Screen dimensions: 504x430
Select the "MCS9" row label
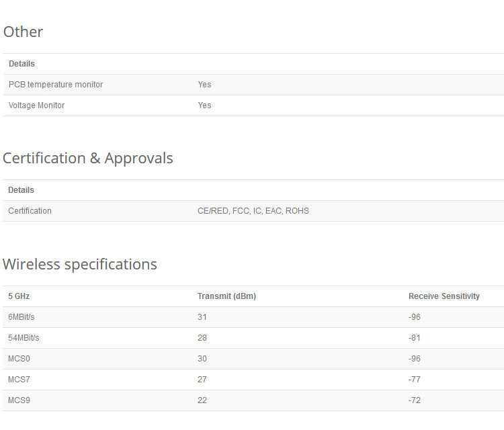point(19,400)
